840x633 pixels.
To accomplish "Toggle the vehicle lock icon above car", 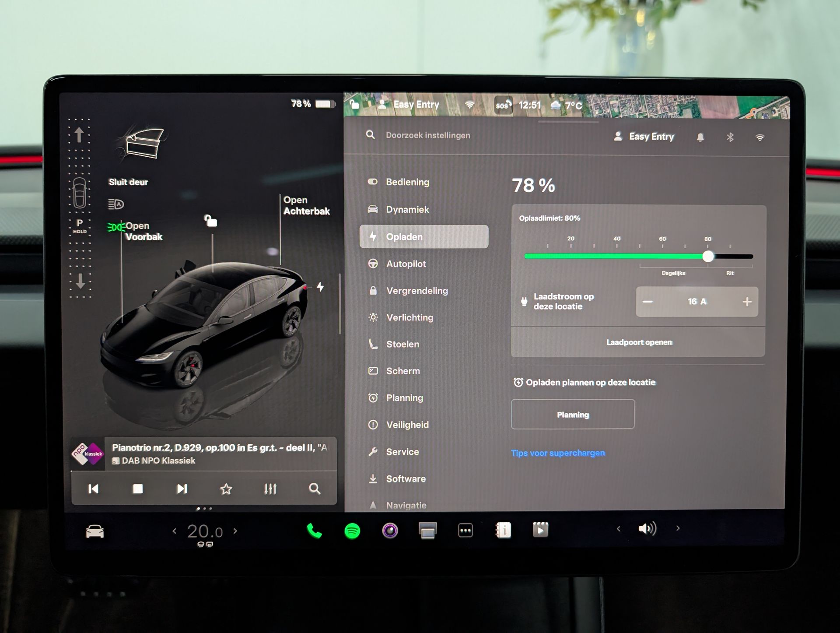I will point(211,221).
